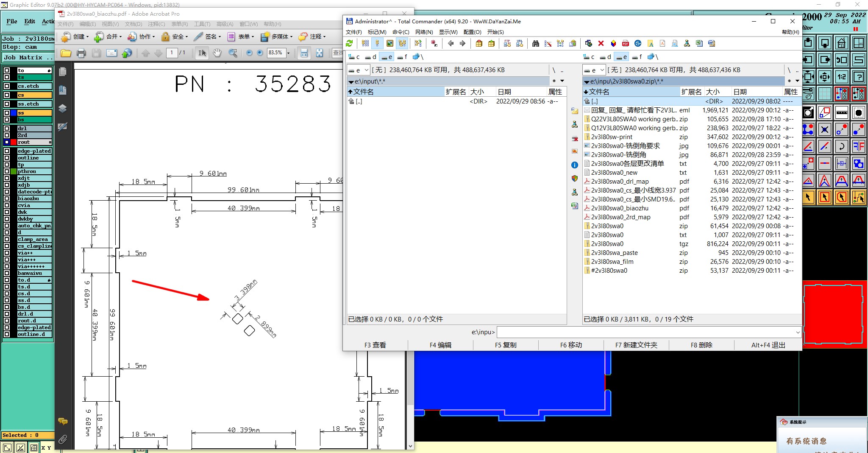
Task: Toggle the checkbox for the outline layer
Action: [7, 158]
